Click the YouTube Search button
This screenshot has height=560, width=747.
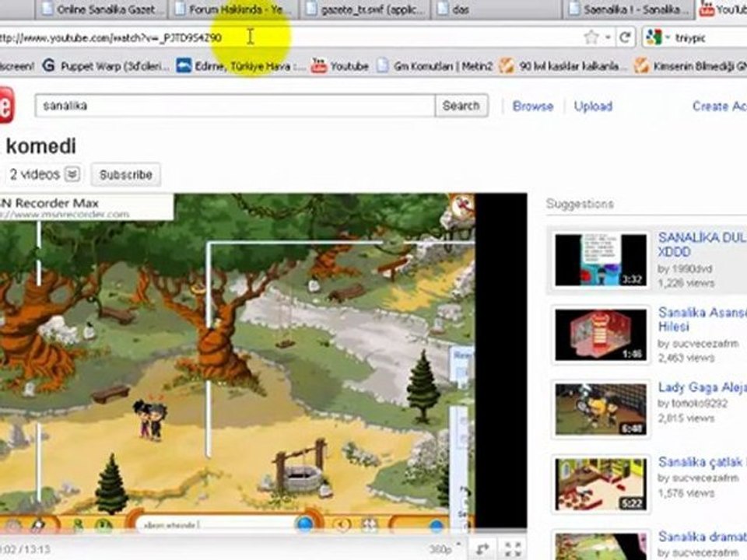(x=461, y=105)
